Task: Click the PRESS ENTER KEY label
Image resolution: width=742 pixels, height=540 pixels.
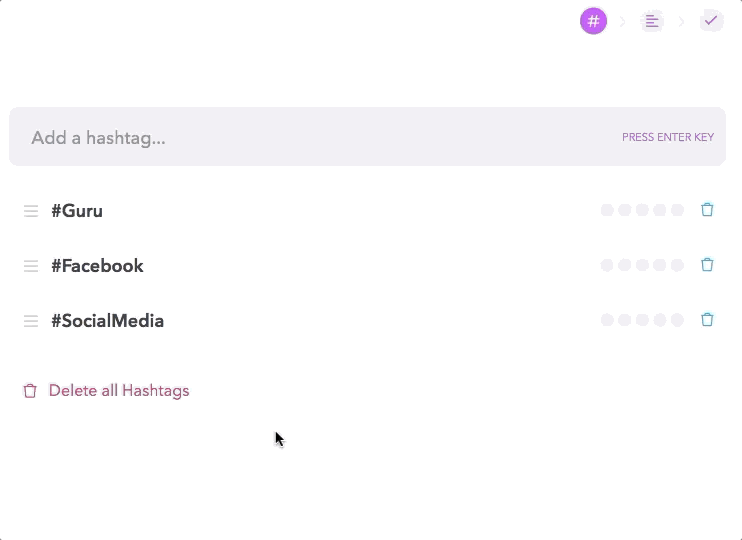Action: click(668, 137)
